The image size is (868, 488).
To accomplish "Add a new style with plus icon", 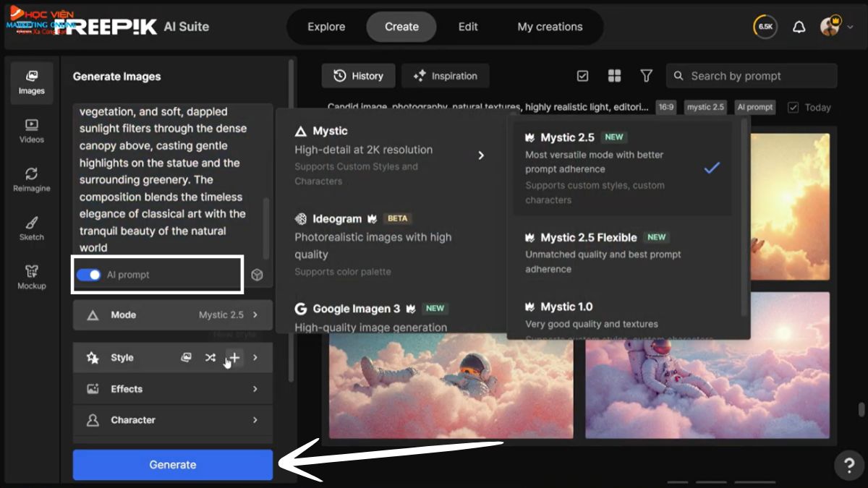I will click(234, 357).
